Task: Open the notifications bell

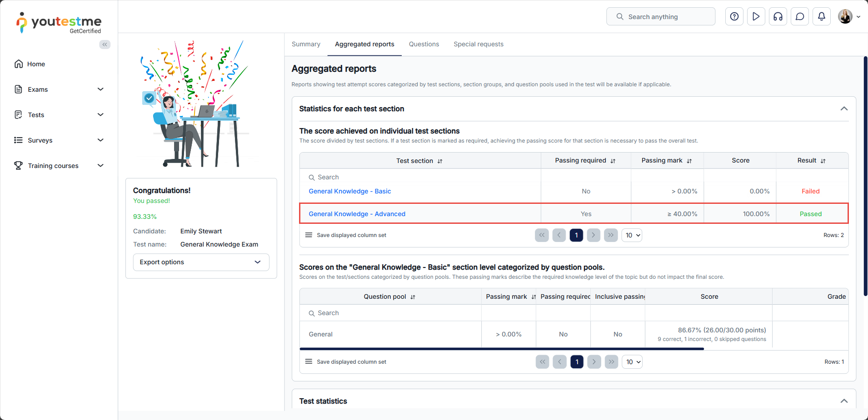Action: click(x=822, y=17)
